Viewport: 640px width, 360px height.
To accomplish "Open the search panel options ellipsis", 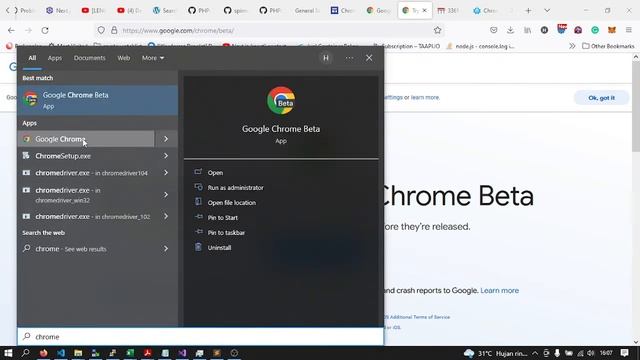I will 349,58.
